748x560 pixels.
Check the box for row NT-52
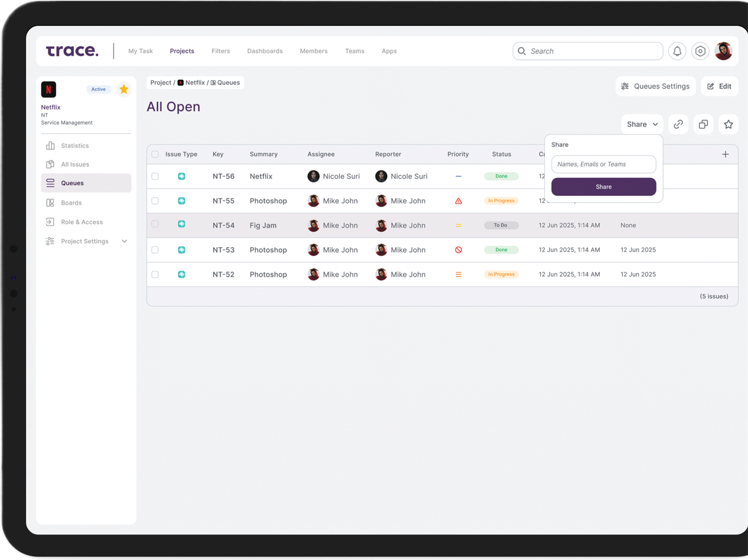tap(155, 274)
